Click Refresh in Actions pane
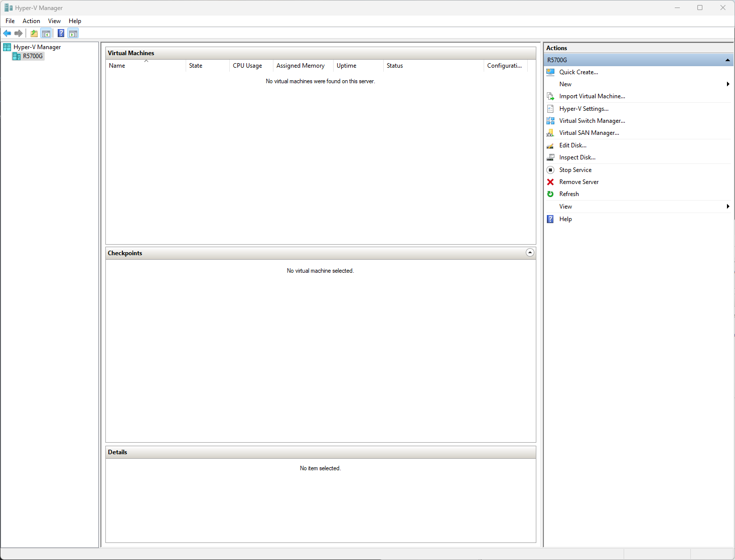735x560 pixels. coord(569,194)
